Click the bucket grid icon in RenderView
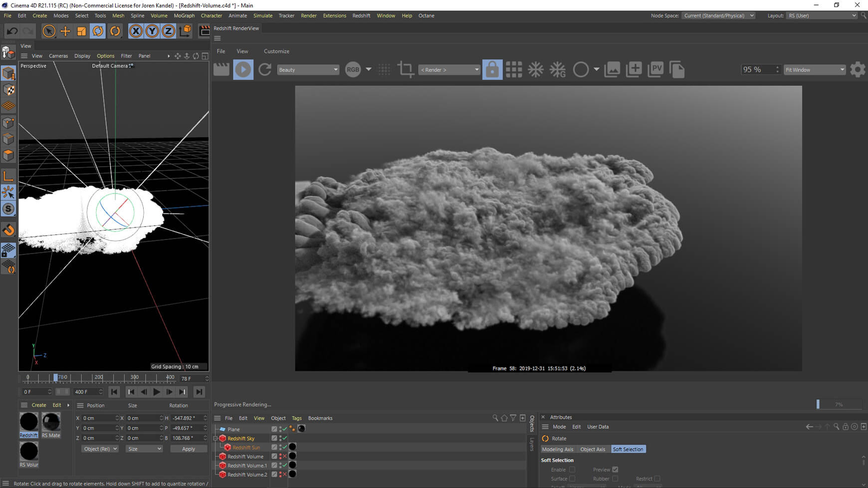Viewport: 868px width, 488px height. tap(514, 69)
